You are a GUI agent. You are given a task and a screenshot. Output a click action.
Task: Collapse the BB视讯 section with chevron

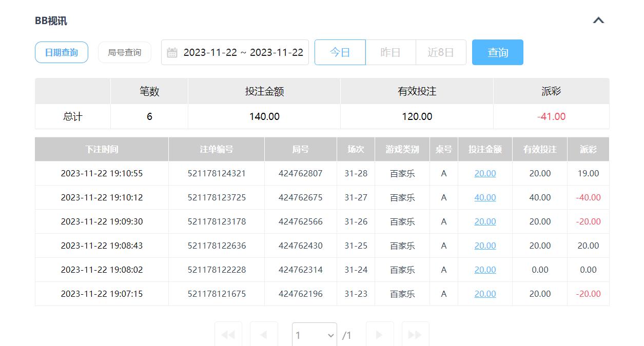pyautogui.click(x=598, y=21)
